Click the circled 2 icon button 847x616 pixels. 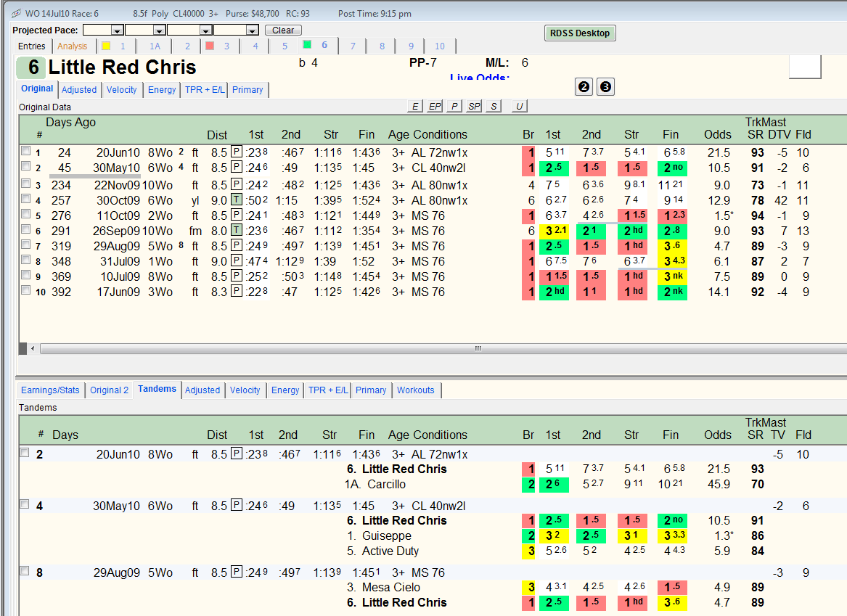click(584, 87)
